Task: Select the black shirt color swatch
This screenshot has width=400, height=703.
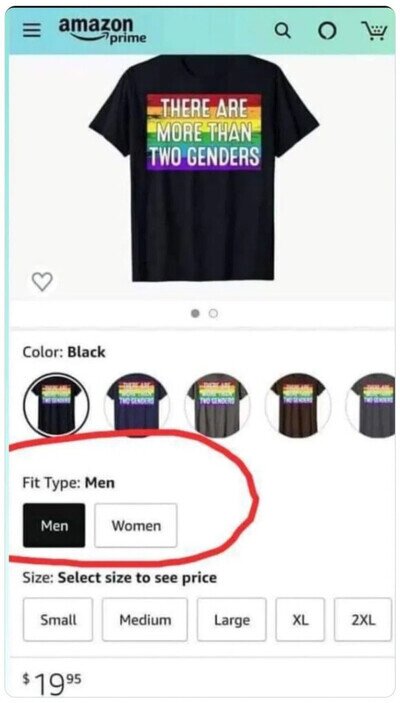Action: (x=57, y=405)
